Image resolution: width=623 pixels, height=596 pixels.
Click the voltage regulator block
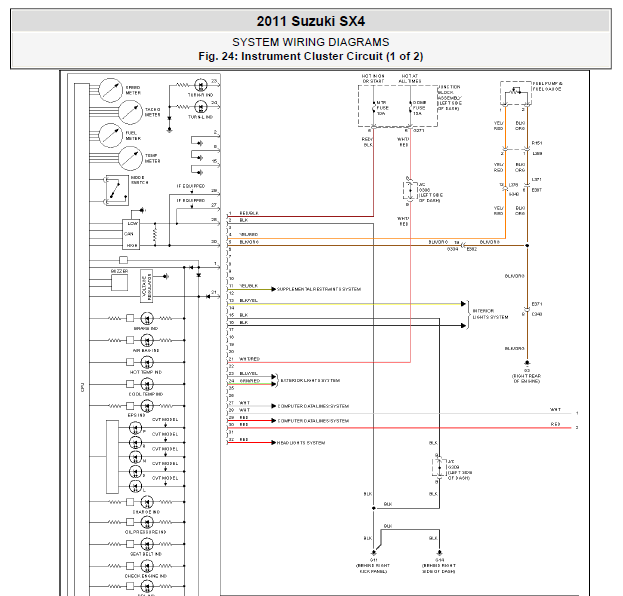click(147, 286)
